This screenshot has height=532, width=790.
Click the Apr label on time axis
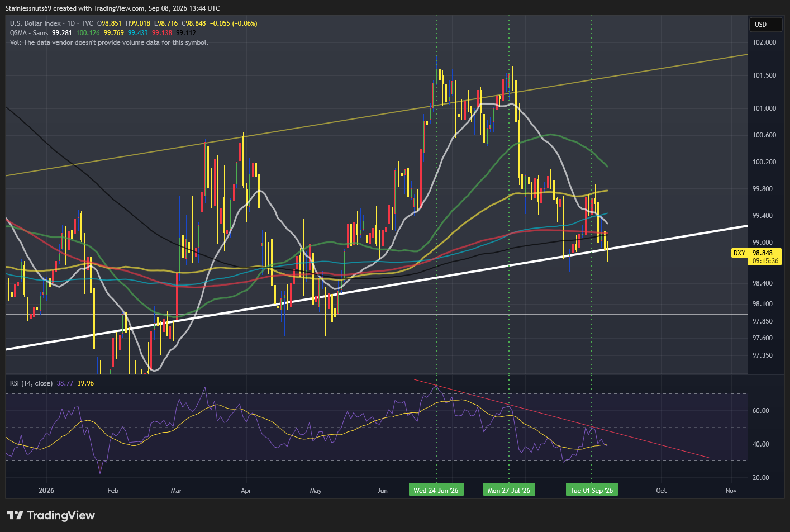tap(246, 491)
